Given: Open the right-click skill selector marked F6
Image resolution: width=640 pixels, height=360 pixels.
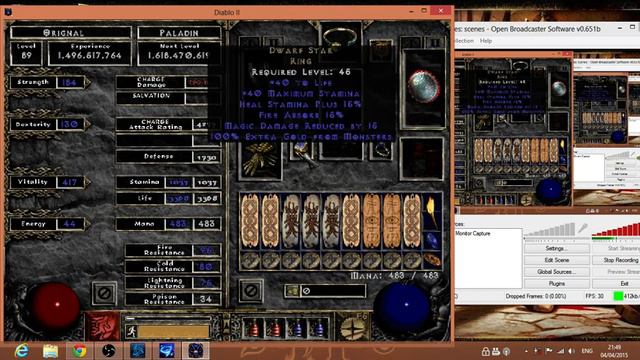Looking at the screenshot, I should (352, 326).
